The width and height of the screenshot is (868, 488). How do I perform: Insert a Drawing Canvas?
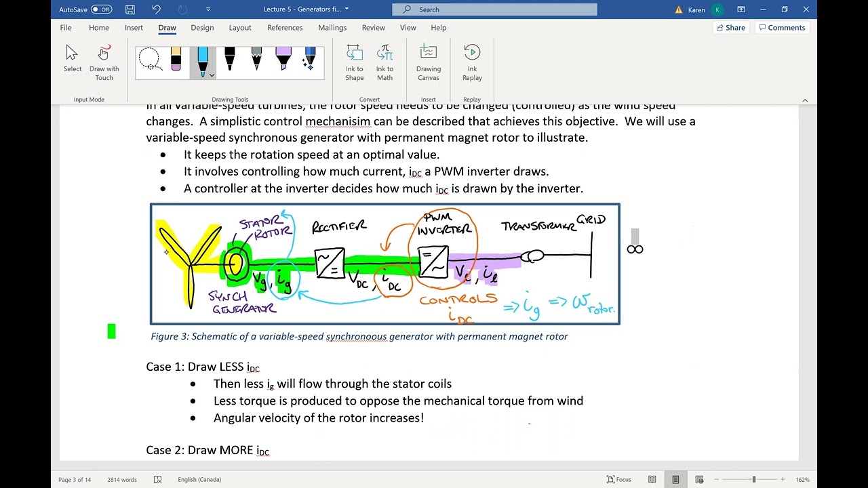point(429,63)
